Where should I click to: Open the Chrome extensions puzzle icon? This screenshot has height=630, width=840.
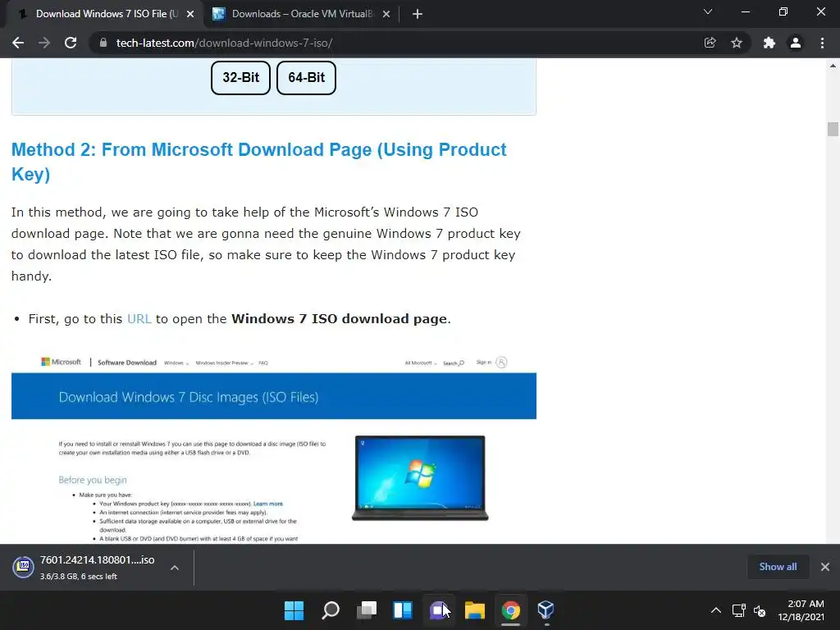[769, 43]
